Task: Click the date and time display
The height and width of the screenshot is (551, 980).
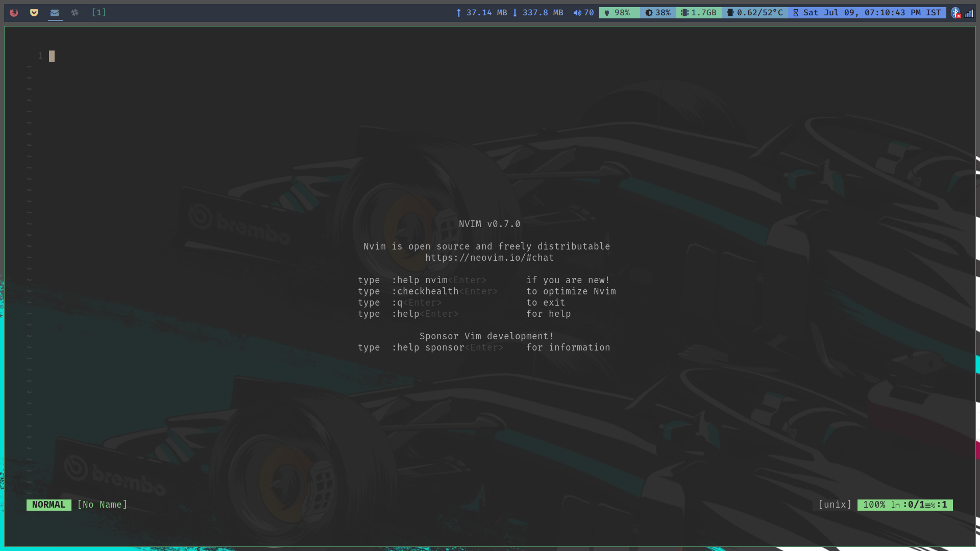Action: (x=872, y=13)
